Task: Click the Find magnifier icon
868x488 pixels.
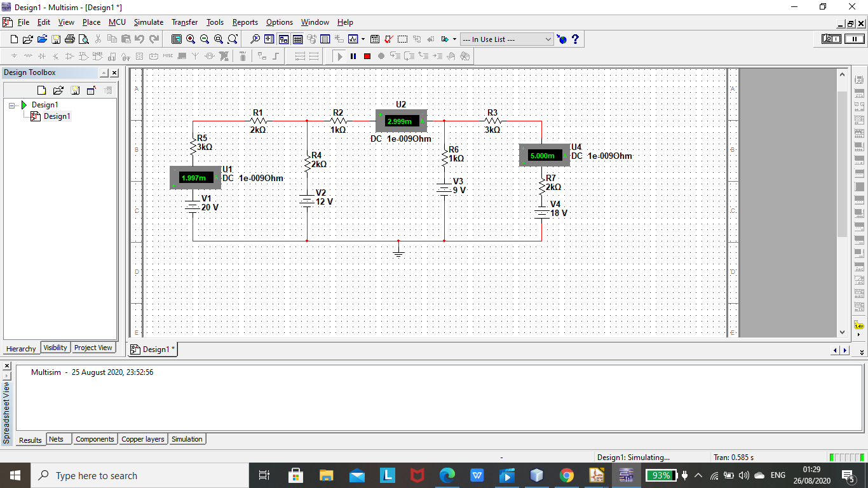Action: tap(255, 39)
